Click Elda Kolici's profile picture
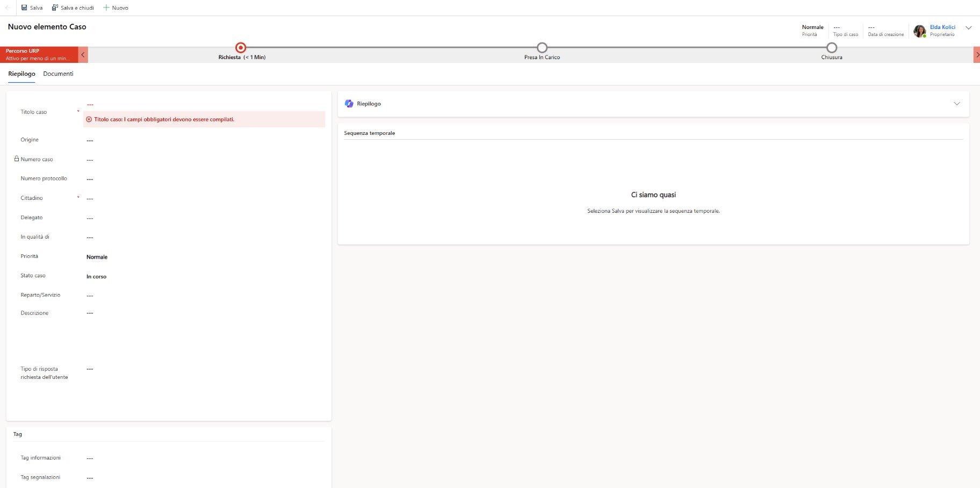 (919, 31)
